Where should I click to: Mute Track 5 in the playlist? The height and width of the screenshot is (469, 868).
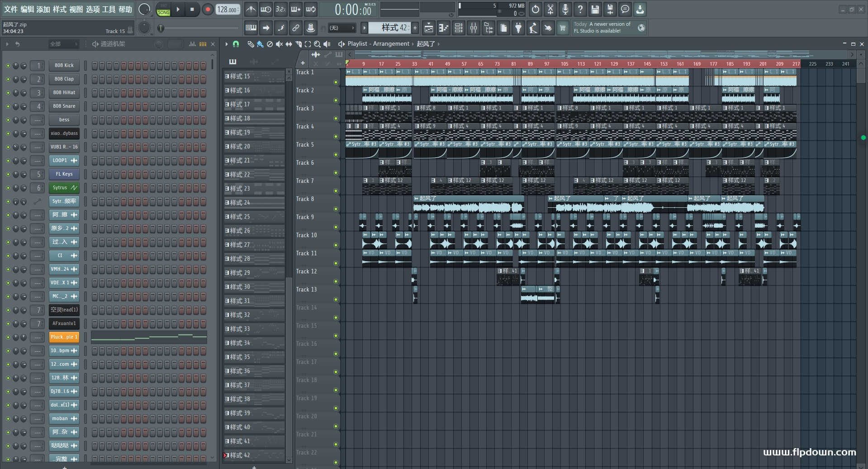click(x=336, y=154)
